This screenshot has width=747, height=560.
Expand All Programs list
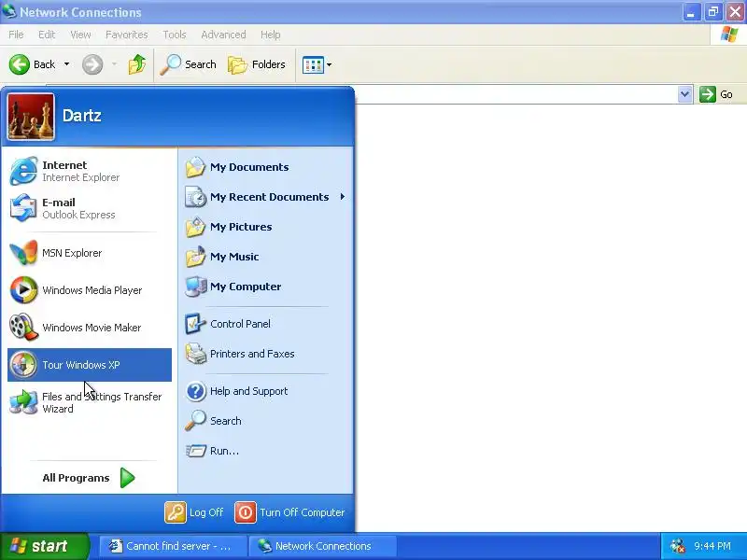(x=89, y=478)
